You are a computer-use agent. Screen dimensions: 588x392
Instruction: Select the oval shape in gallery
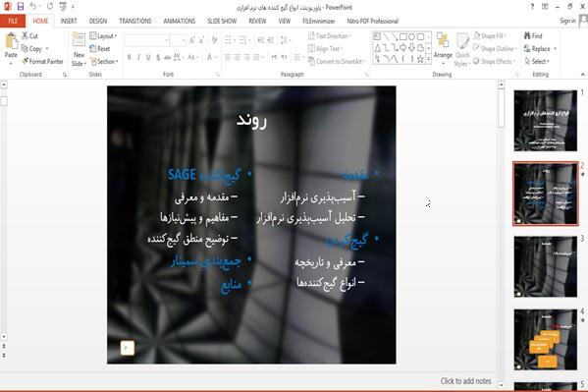(x=411, y=36)
